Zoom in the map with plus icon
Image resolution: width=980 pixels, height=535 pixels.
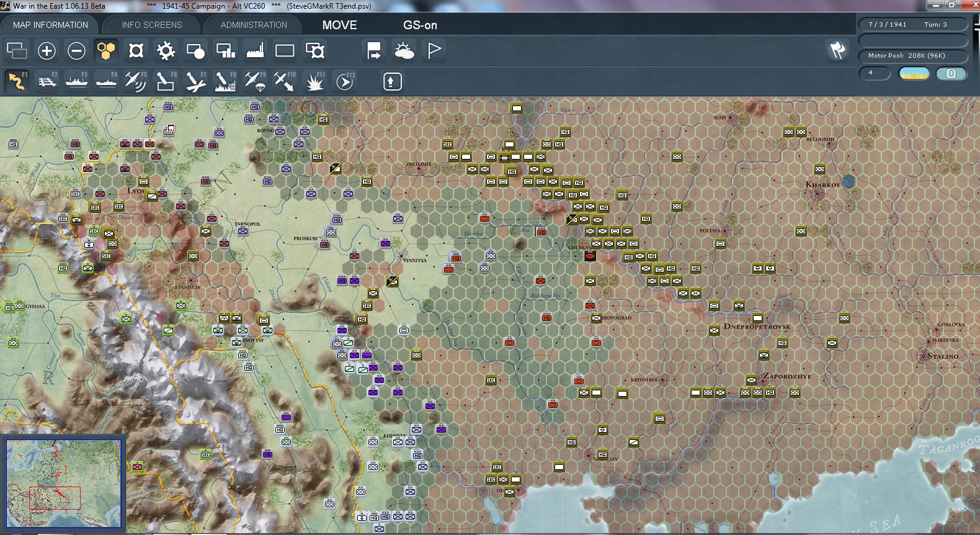click(x=47, y=50)
